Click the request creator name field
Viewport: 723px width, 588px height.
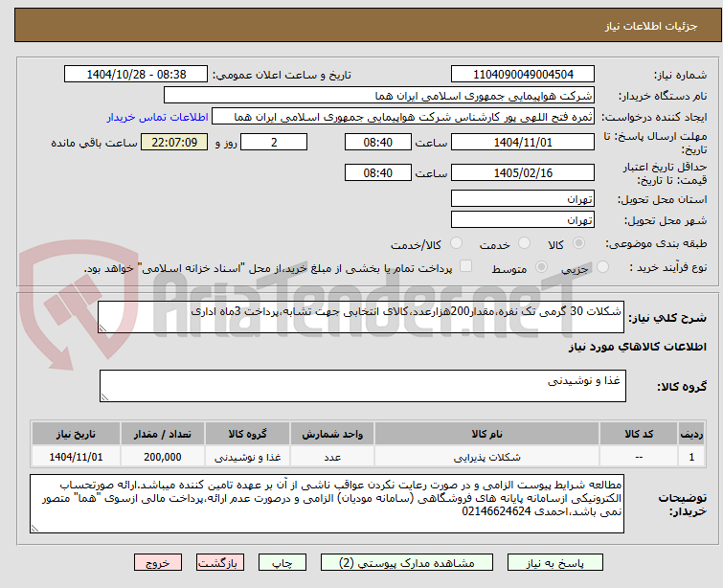pyautogui.click(x=403, y=117)
